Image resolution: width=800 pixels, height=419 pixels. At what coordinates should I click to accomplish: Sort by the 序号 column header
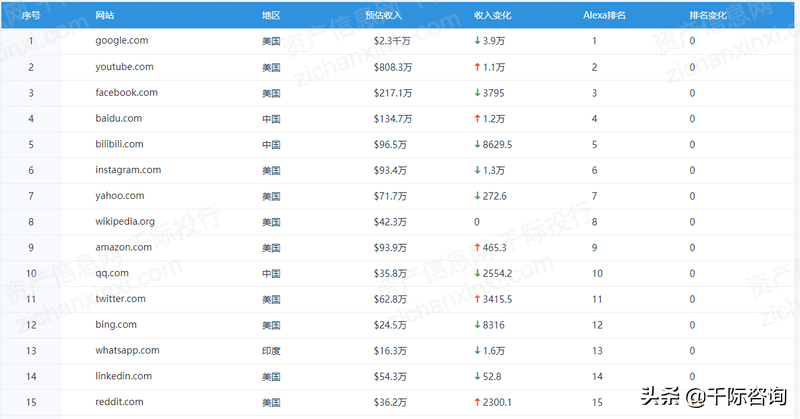pyautogui.click(x=31, y=15)
